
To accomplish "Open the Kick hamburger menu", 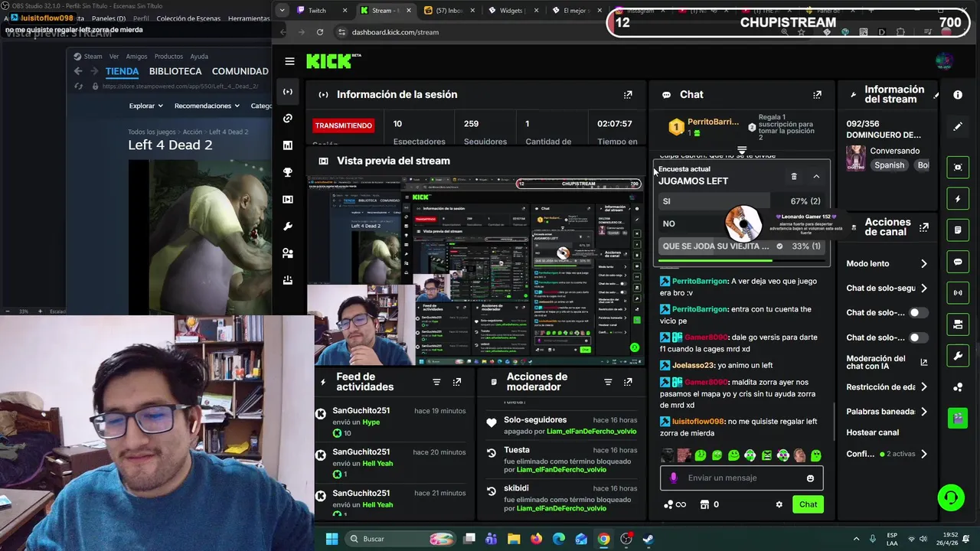I will coord(289,61).
